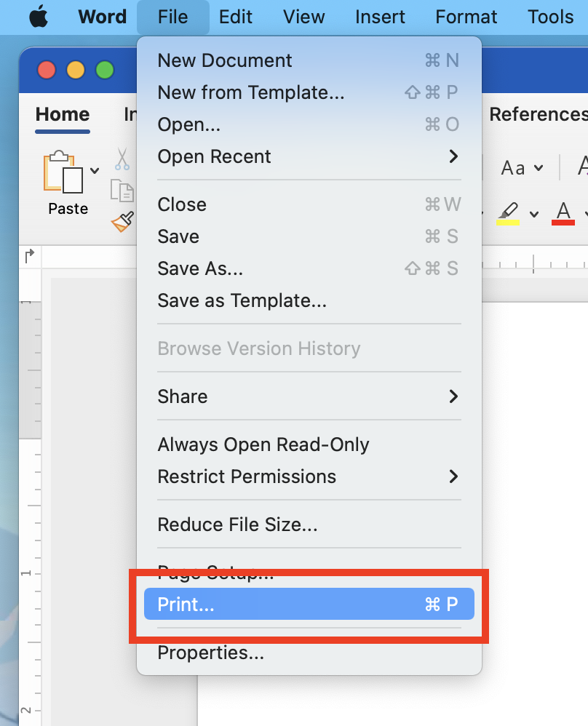The height and width of the screenshot is (726, 588).
Task: Switch to the References ribbon tab
Action: pyautogui.click(x=539, y=114)
